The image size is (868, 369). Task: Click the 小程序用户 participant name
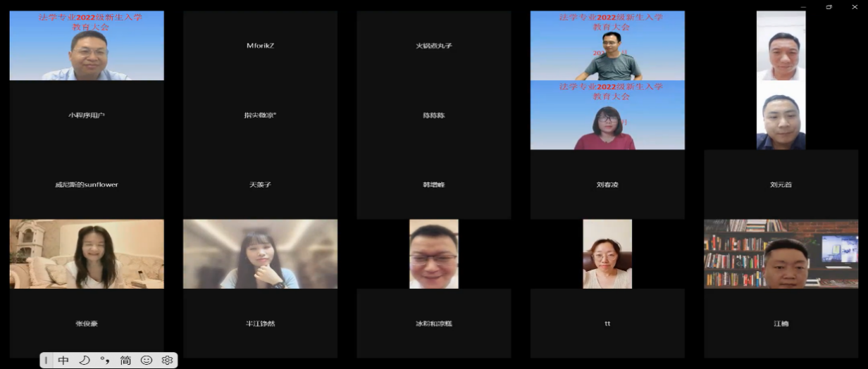coord(87,115)
